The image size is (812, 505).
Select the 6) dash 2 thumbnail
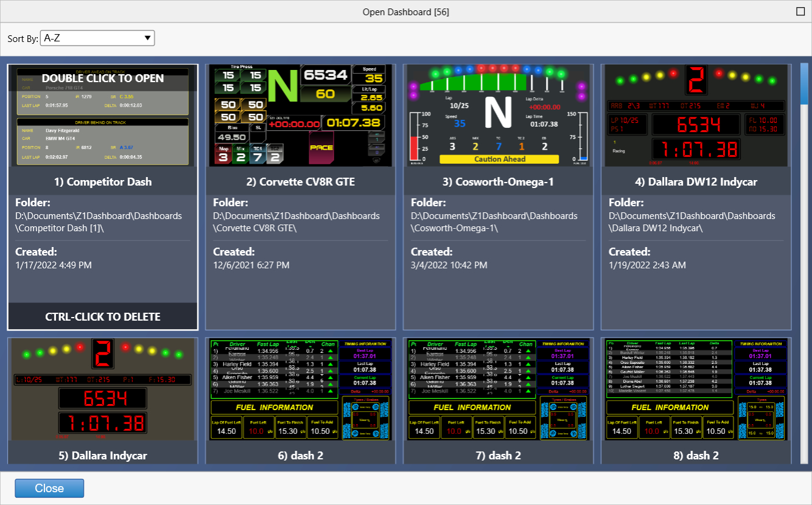[x=301, y=389]
